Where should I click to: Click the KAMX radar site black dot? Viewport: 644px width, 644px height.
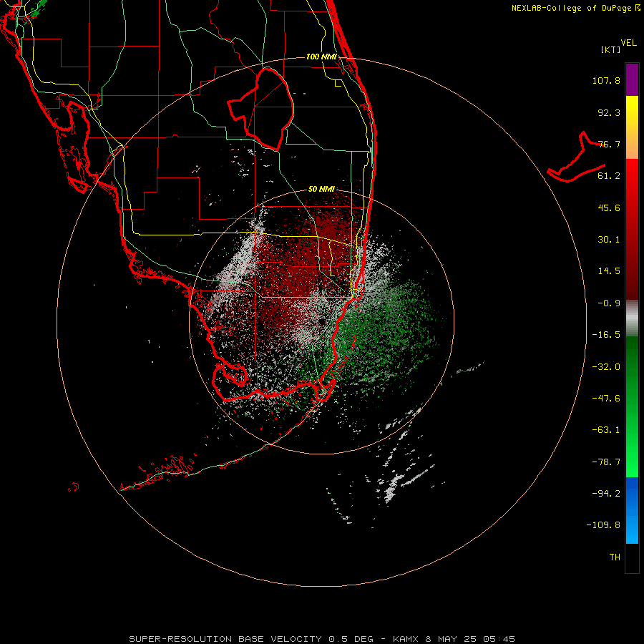tap(321, 321)
